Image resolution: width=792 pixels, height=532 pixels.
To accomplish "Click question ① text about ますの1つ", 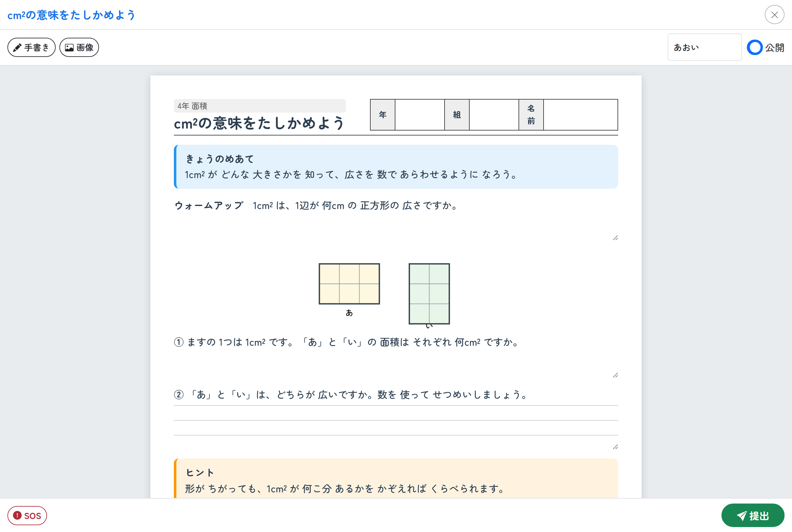I will click(x=346, y=342).
